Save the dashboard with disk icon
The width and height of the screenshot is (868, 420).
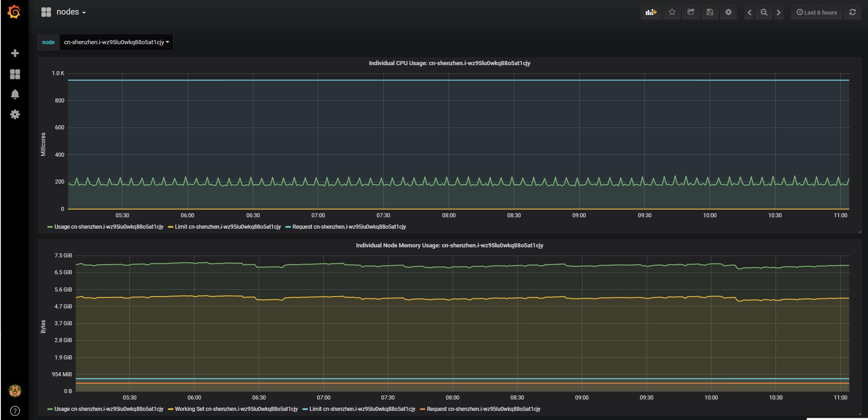pyautogui.click(x=710, y=12)
